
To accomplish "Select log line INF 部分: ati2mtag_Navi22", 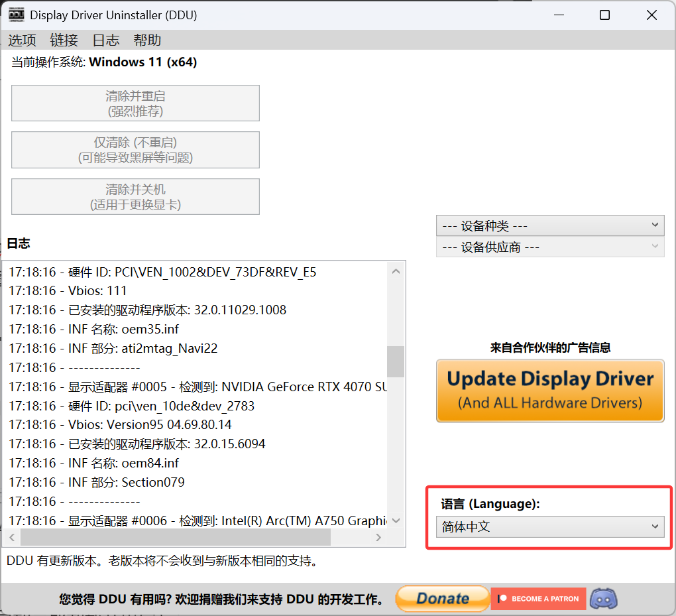I will (x=113, y=348).
